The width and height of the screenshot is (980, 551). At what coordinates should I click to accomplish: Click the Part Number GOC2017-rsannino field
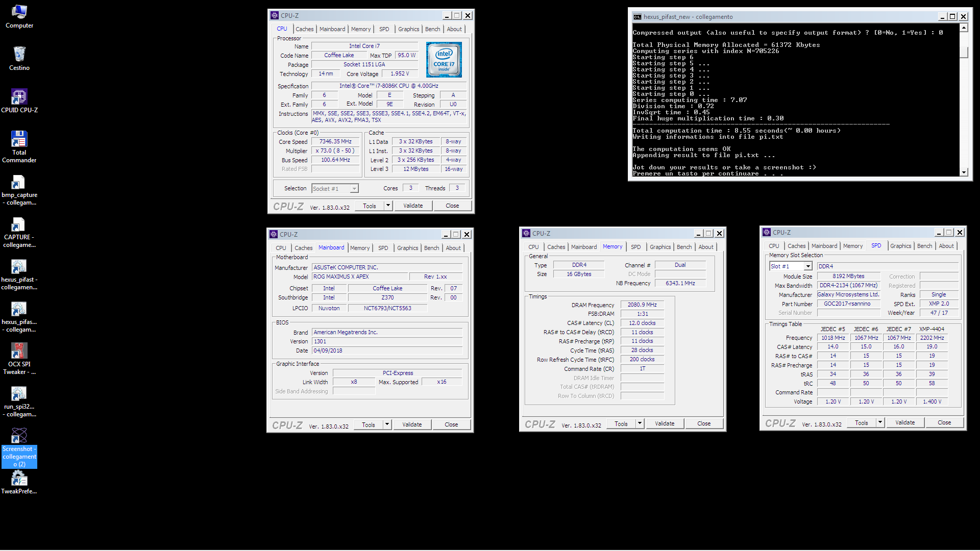pyautogui.click(x=848, y=304)
